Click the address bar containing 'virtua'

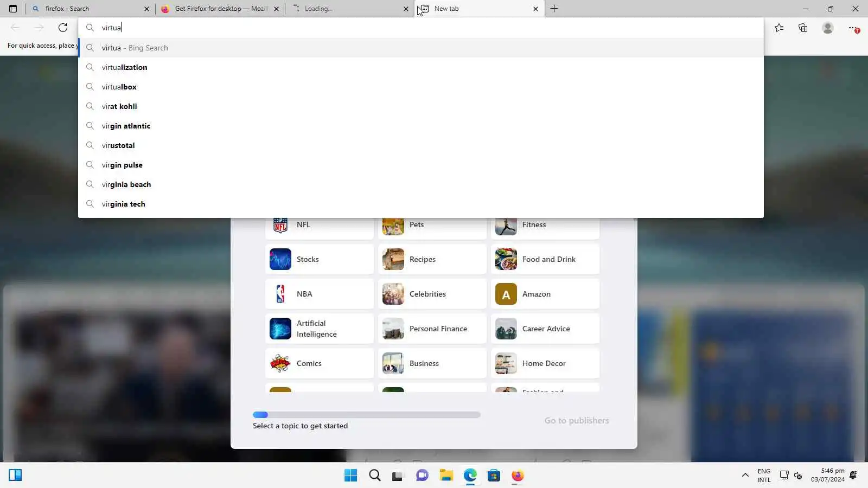click(421, 28)
